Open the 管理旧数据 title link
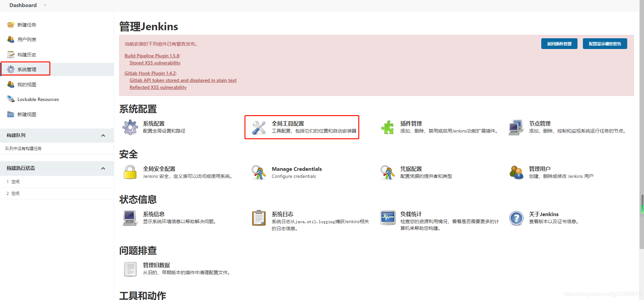The width and height of the screenshot is (644, 300). click(156, 265)
